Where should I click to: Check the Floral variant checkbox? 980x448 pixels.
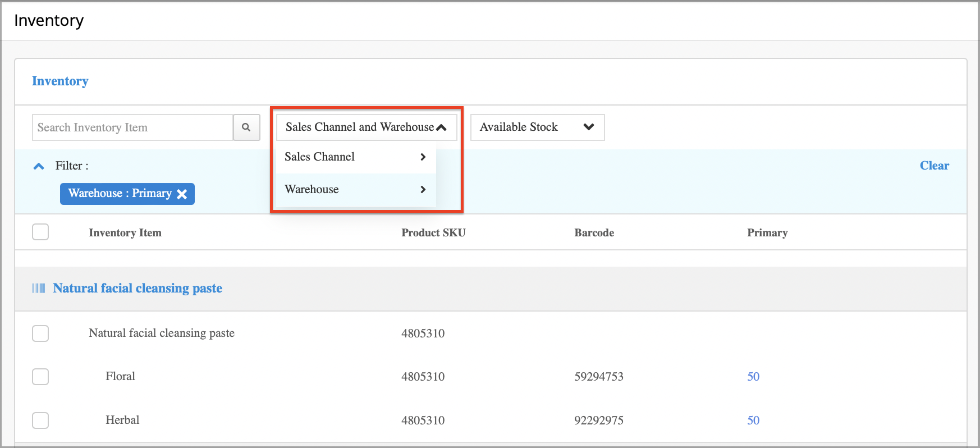click(x=40, y=377)
